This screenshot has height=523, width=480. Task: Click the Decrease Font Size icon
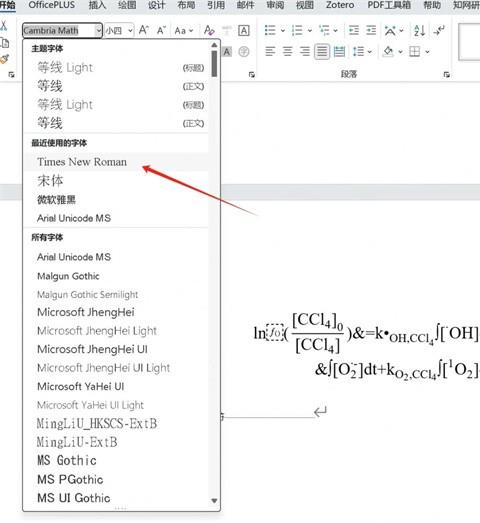click(161, 30)
